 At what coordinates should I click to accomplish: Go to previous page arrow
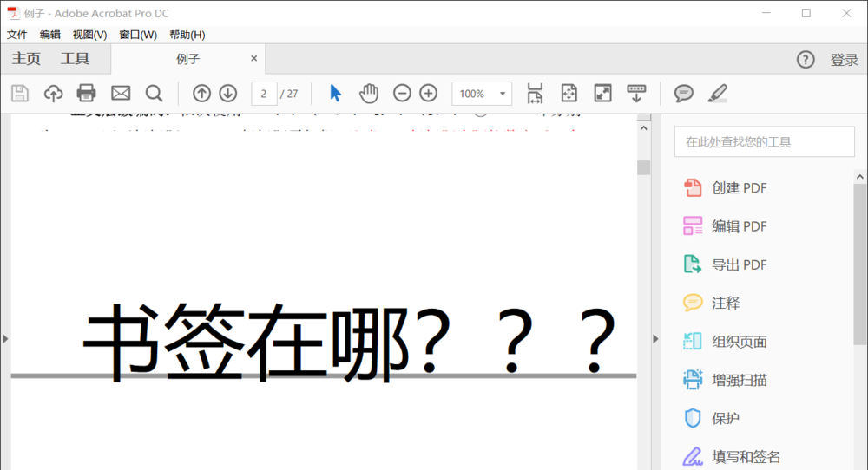pyautogui.click(x=201, y=94)
